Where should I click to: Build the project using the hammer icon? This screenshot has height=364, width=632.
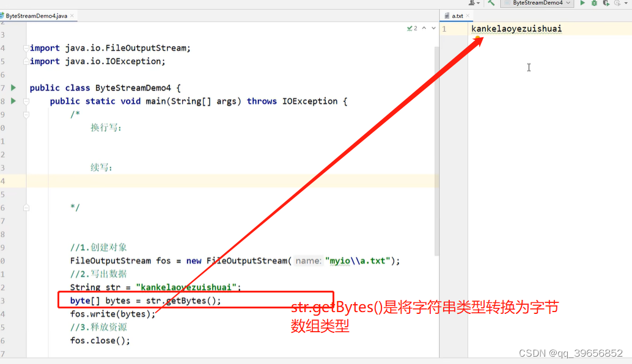pyautogui.click(x=491, y=4)
